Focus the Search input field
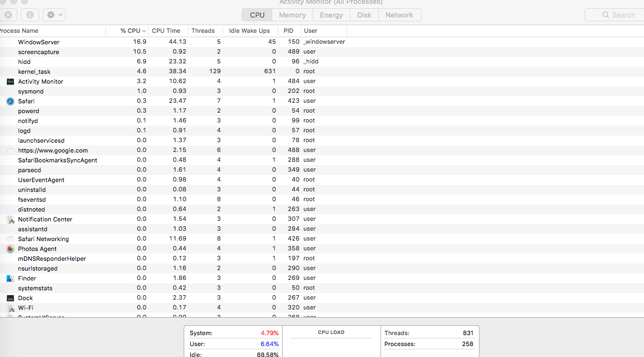The width and height of the screenshot is (644, 357). coord(614,15)
